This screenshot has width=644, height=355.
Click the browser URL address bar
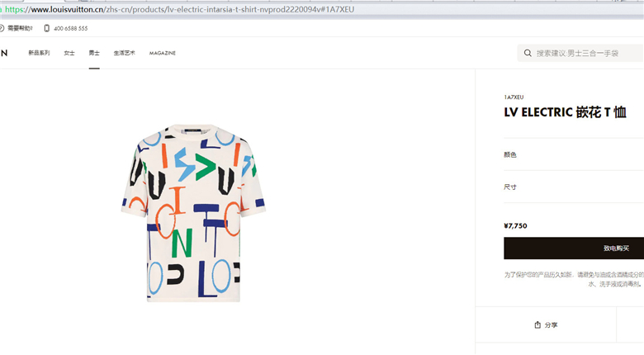pyautogui.click(x=320, y=9)
